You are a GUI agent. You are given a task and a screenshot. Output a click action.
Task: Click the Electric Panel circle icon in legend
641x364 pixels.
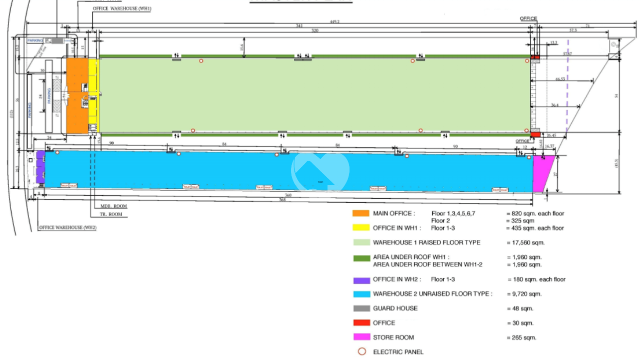point(362,352)
